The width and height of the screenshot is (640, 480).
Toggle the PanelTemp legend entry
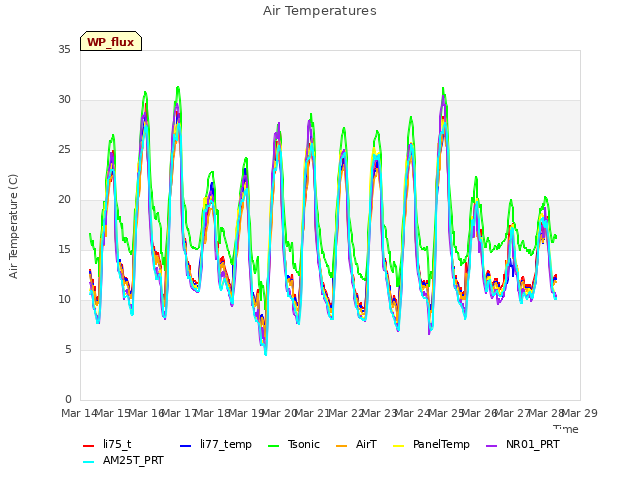pos(431,444)
